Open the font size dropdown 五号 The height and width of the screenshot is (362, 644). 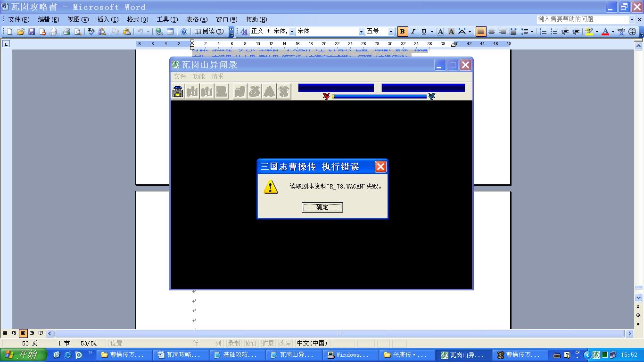click(391, 32)
